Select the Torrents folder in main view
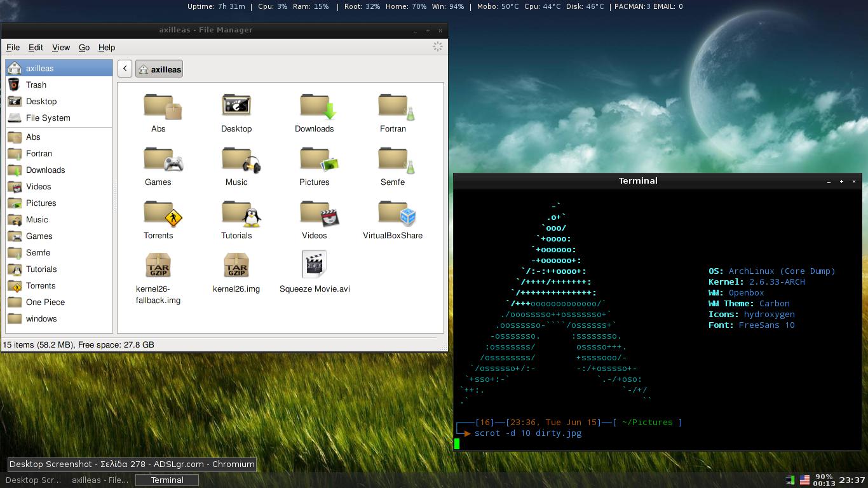The image size is (868, 488). coord(163,212)
